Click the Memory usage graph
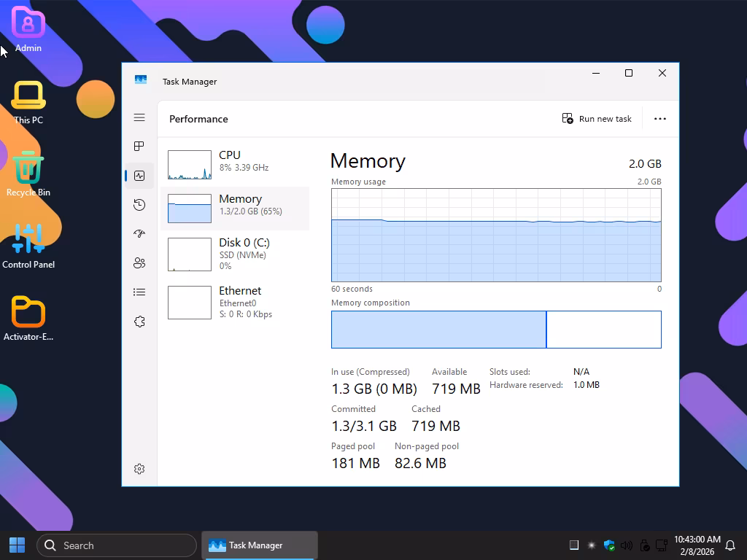This screenshot has height=560, width=747. 496,235
